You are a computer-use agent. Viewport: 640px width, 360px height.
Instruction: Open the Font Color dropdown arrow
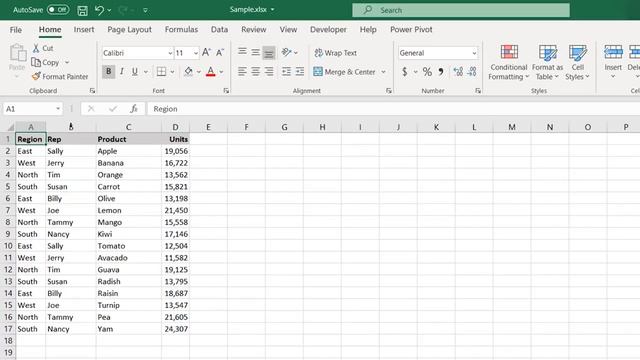(x=222, y=72)
